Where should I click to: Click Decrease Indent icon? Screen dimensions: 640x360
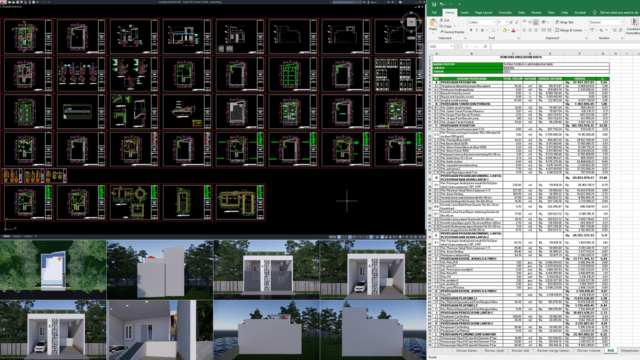click(x=543, y=30)
